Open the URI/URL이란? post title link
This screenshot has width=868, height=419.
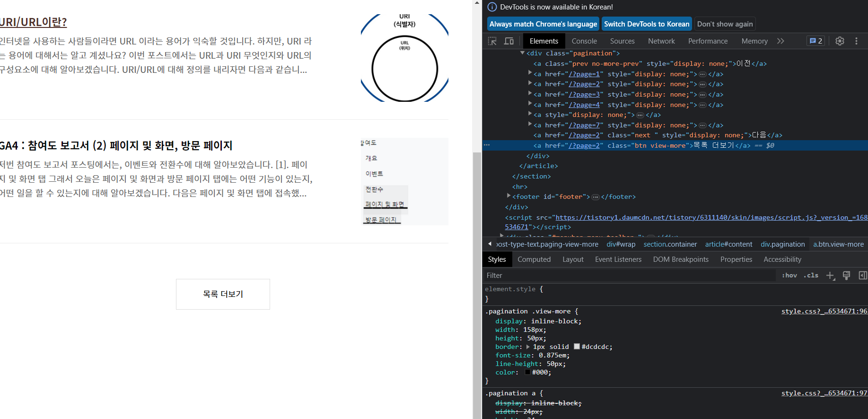tap(33, 22)
